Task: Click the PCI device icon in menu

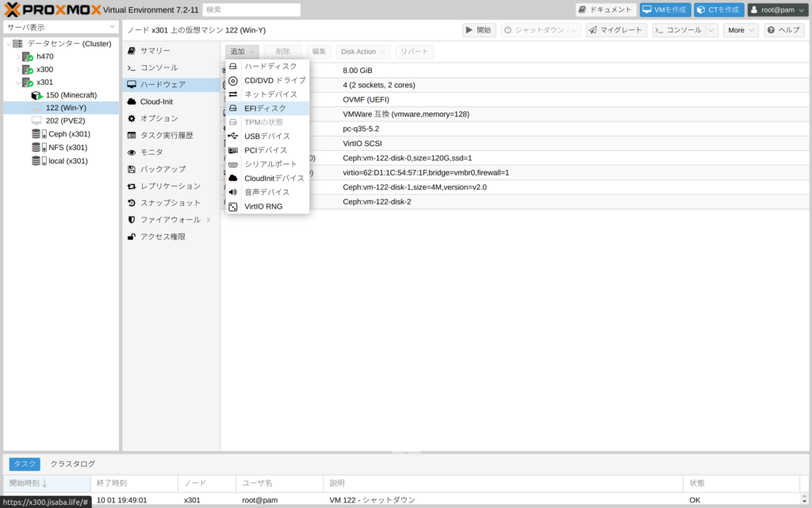Action: pos(233,150)
